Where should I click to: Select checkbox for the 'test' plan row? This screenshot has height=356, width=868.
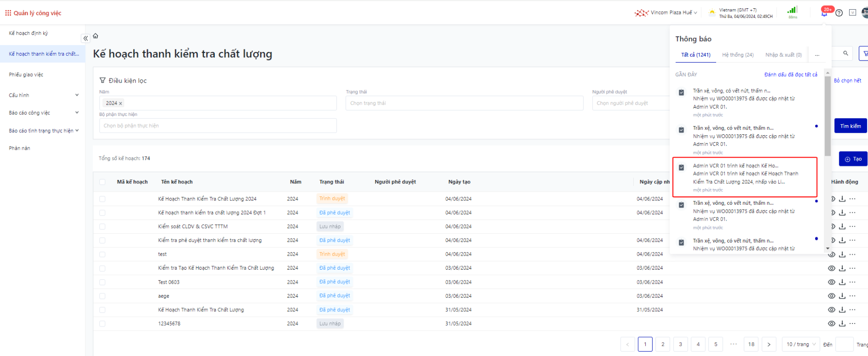[x=102, y=254]
